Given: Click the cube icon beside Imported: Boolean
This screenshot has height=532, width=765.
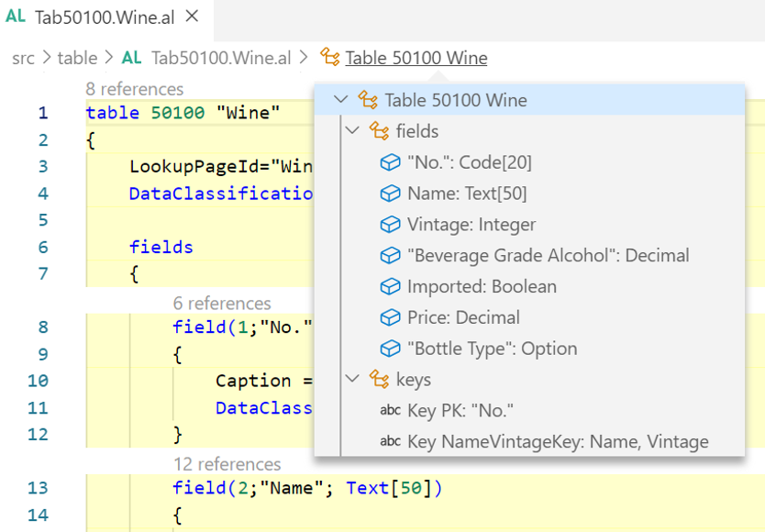Looking at the screenshot, I should coord(390,287).
